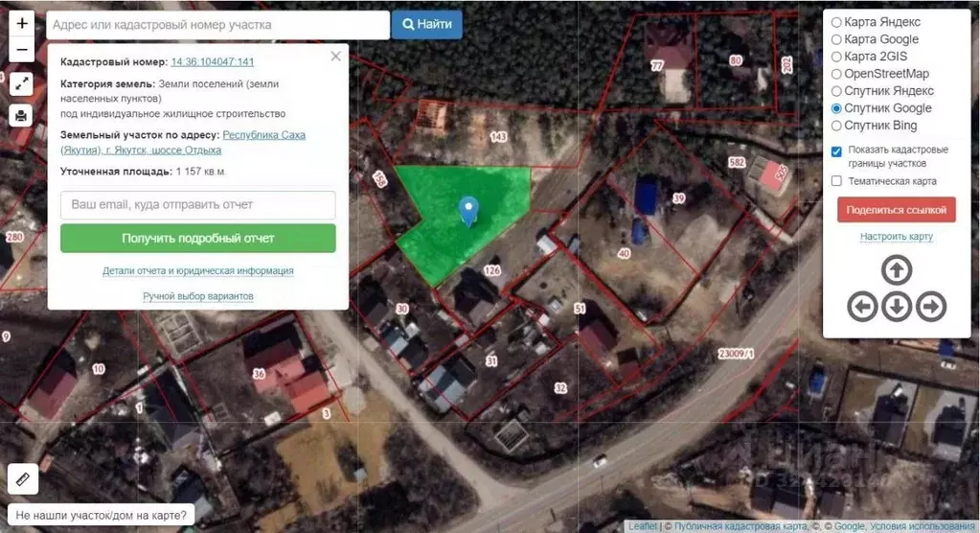Viewport: 980px width, 533px height.
Task: Click the zoom in plus button
Action: (22, 22)
